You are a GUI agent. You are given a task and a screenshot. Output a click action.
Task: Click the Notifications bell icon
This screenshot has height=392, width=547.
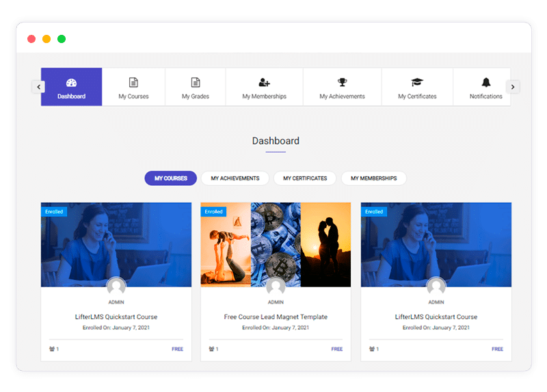486,82
